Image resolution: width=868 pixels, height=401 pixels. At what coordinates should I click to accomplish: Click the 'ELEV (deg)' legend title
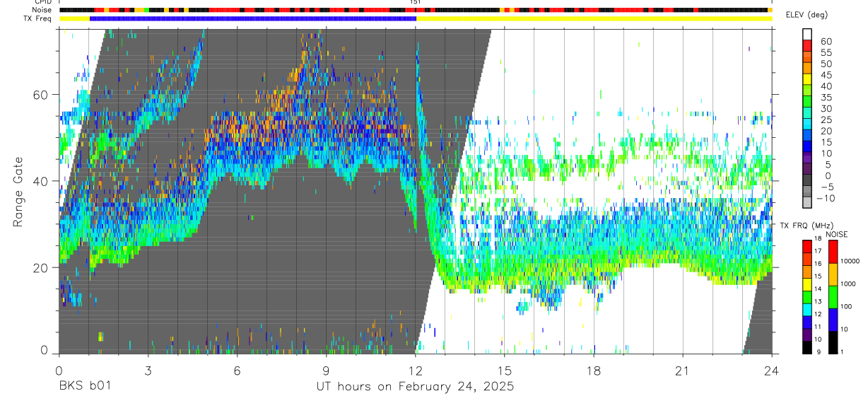click(807, 15)
